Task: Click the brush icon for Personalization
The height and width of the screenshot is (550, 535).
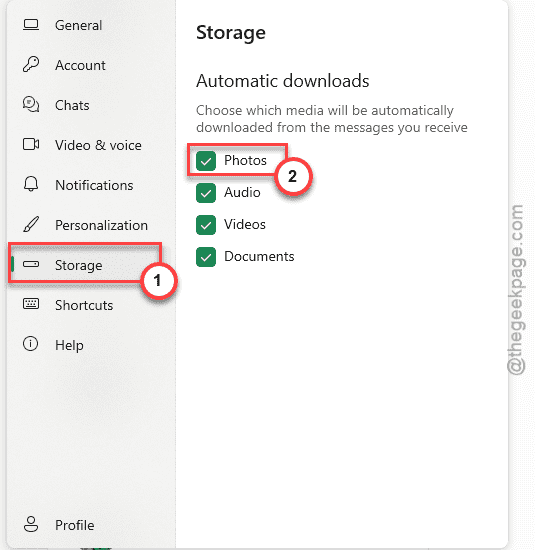Action: pos(31,224)
